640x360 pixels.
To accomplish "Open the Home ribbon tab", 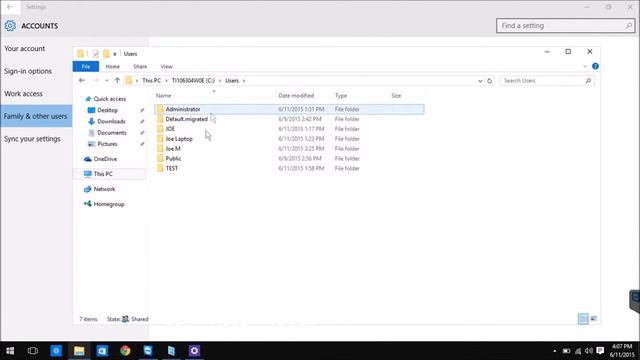I will (x=113, y=67).
